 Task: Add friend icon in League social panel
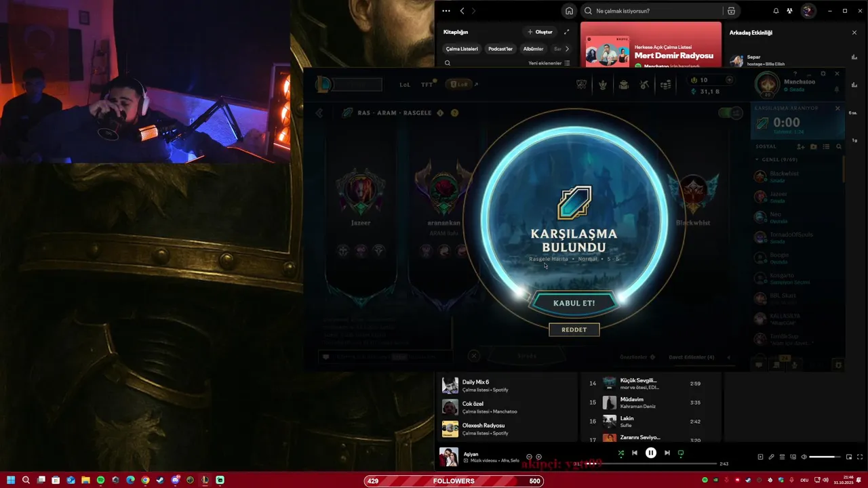click(801, 146)
